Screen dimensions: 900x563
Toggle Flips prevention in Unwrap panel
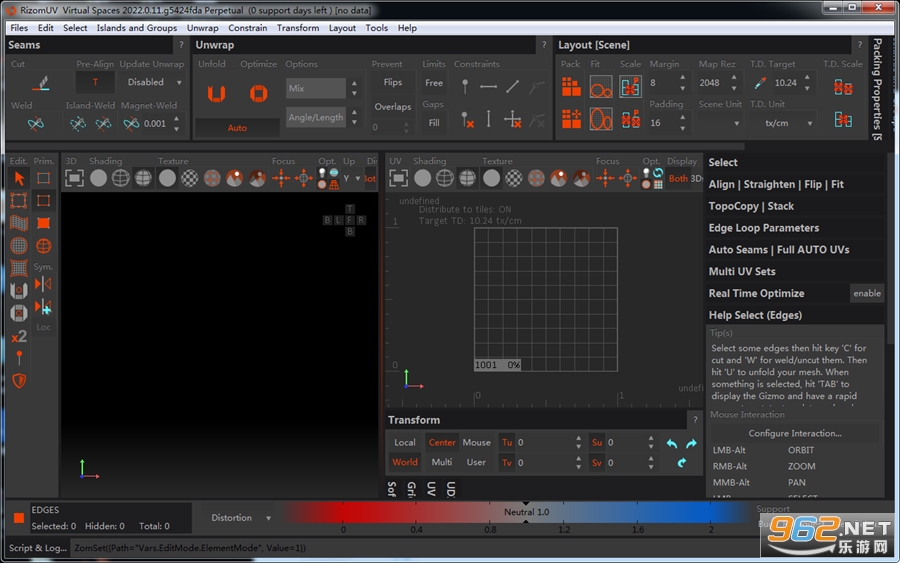(x=393, y=83)
